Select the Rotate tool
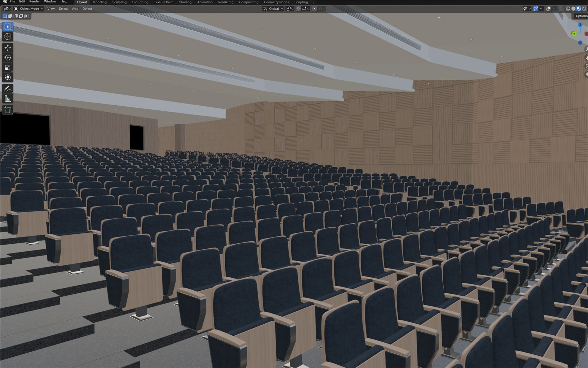This screenshot has height=368, width=588. coord(7,58)
